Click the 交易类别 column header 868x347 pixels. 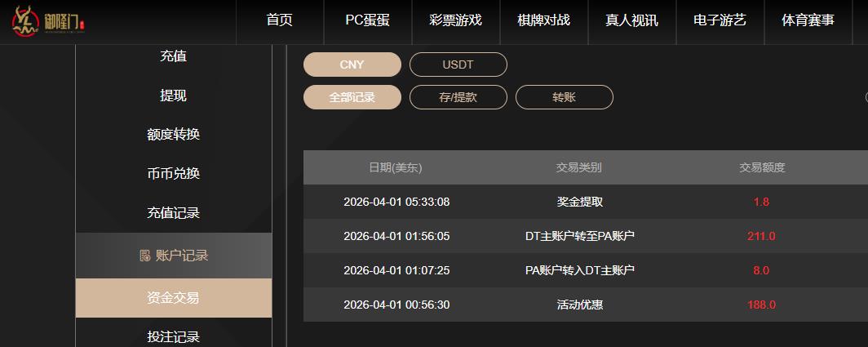[579, 167]
